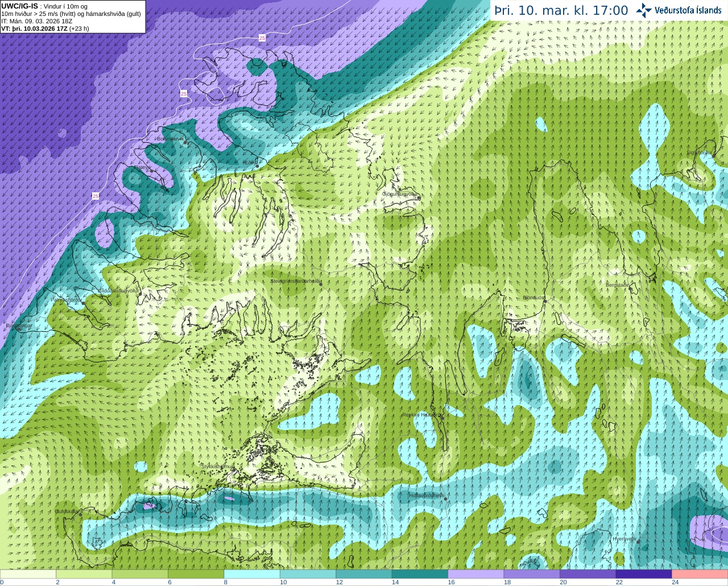
Task: Click the Bolungarvík station marker
Action: (185, 143)
